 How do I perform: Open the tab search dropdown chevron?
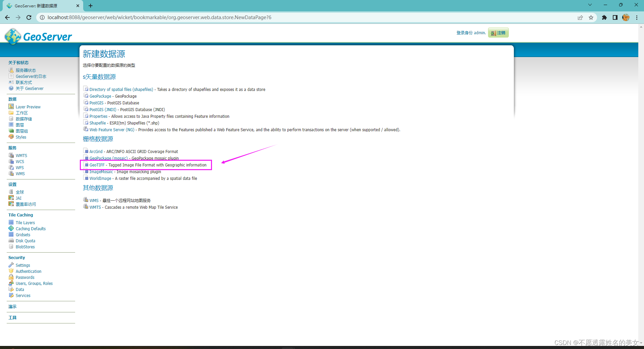(590, 5)
